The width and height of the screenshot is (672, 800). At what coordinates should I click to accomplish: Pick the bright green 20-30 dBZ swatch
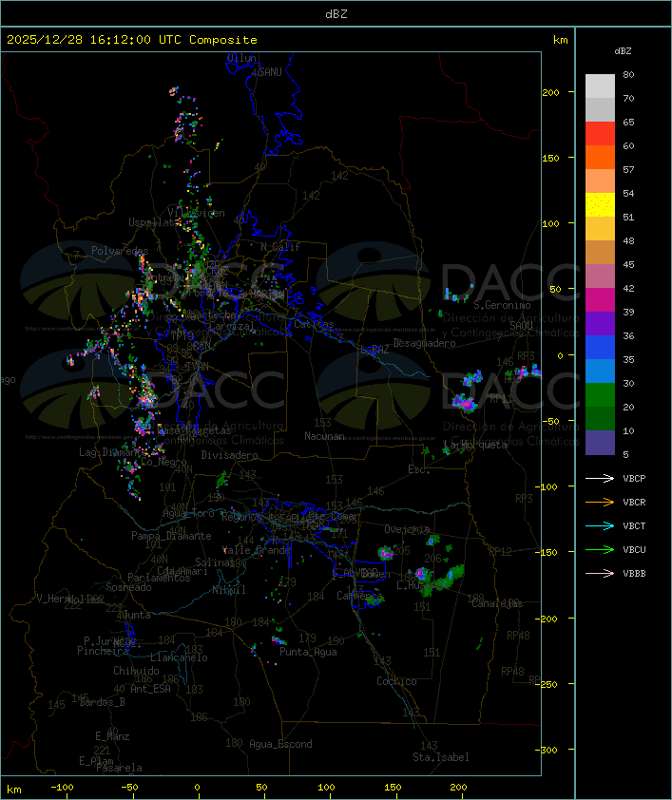pyautogui.click(x=600, y=395)
